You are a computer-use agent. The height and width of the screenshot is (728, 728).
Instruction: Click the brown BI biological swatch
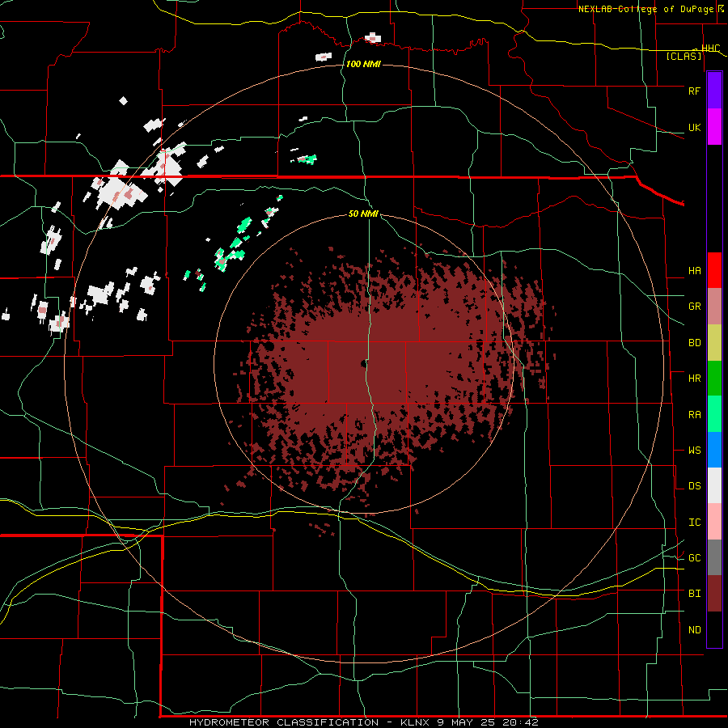click(714, 594)
